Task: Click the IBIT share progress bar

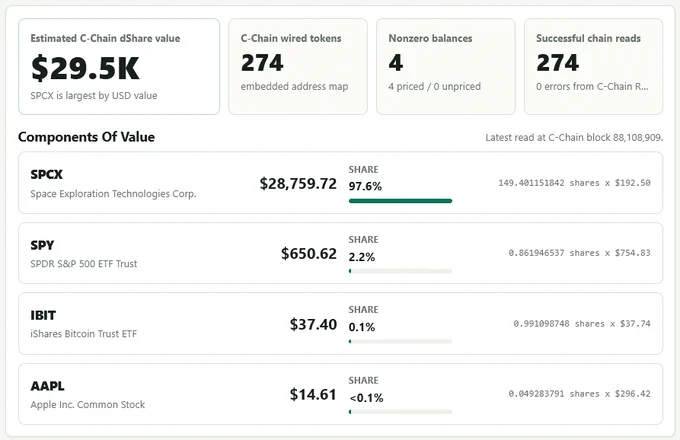Action: [400, 342]
